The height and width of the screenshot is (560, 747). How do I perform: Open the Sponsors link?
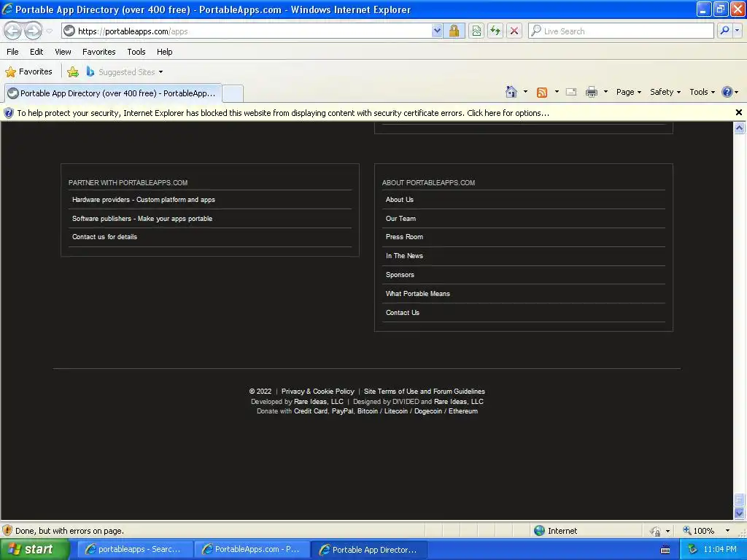point(400,275)
